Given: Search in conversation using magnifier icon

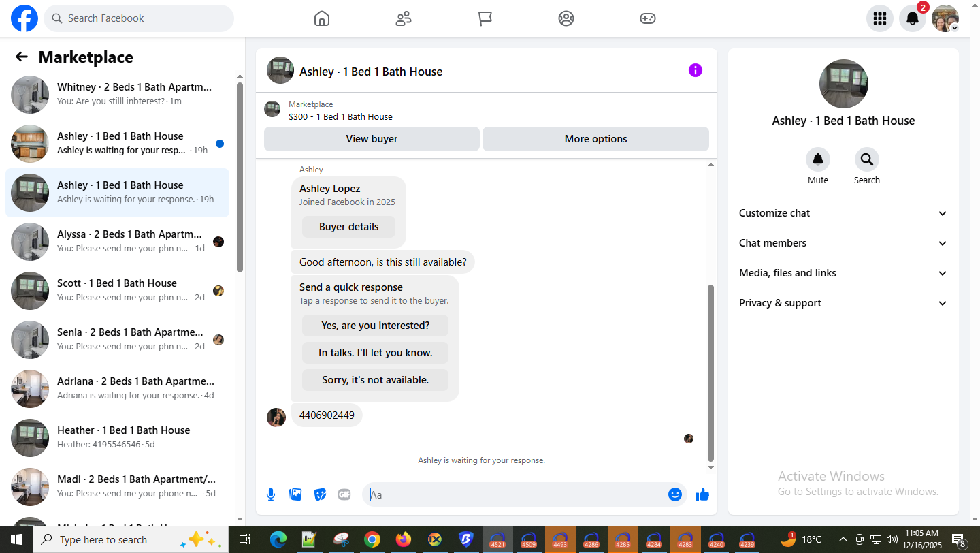Looking at the screenshot, I should [867, 159].
